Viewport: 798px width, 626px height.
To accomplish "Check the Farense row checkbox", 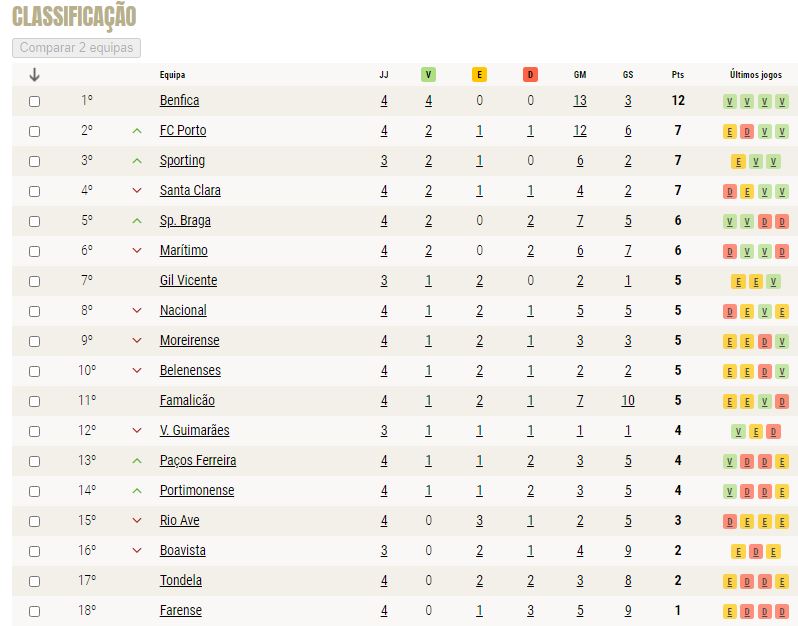I will click(x=34, y=611).
